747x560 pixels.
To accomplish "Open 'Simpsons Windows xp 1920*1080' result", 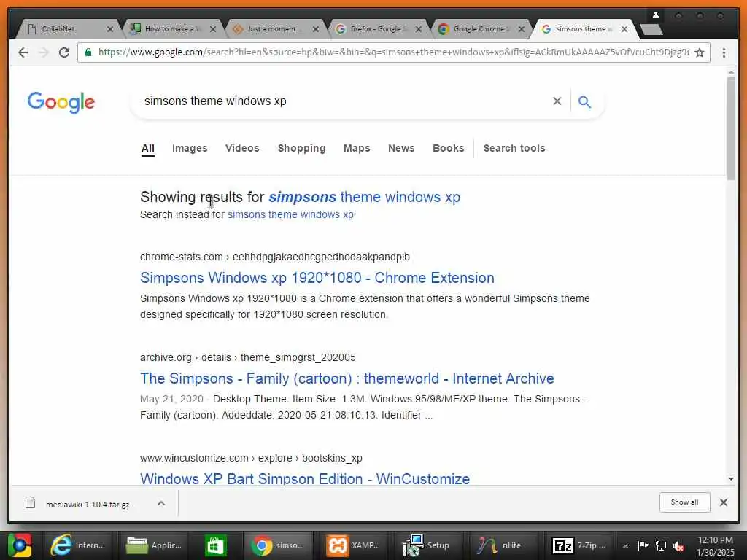I will (317, 278).
